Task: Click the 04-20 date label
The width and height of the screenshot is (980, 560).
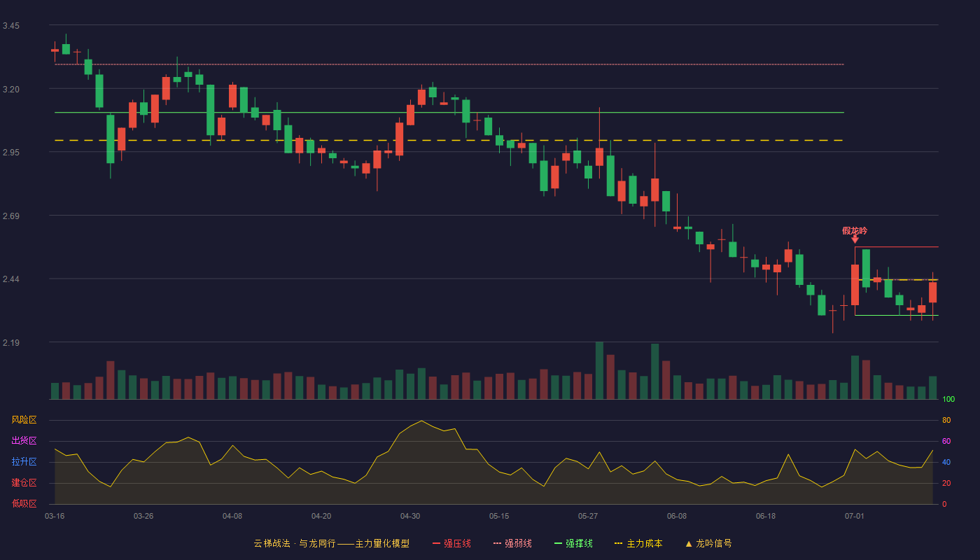Action: tap(321, 516)
